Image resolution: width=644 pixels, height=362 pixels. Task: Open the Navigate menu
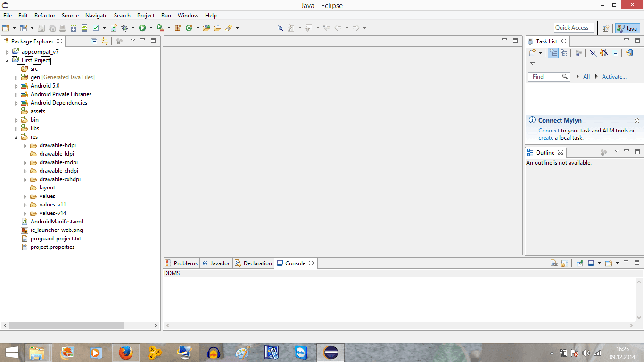pyautogui.click(x=96, y=16)
